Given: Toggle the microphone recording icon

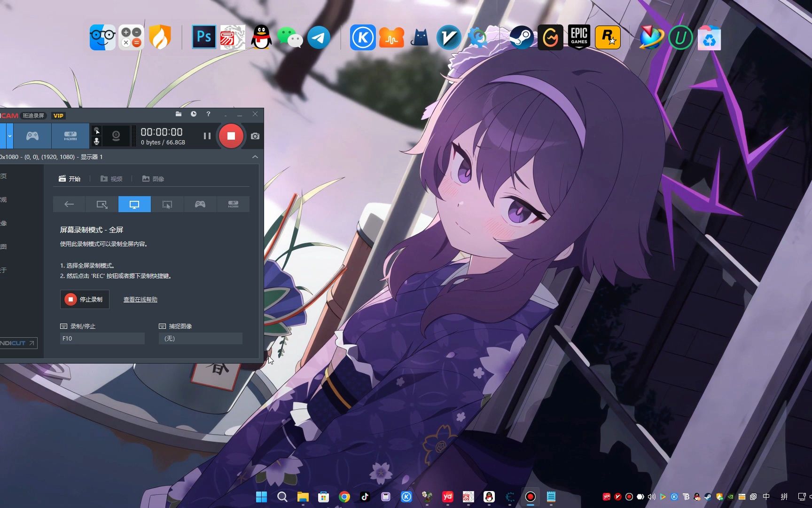Looking at the screenshot, I should point(97,141).
